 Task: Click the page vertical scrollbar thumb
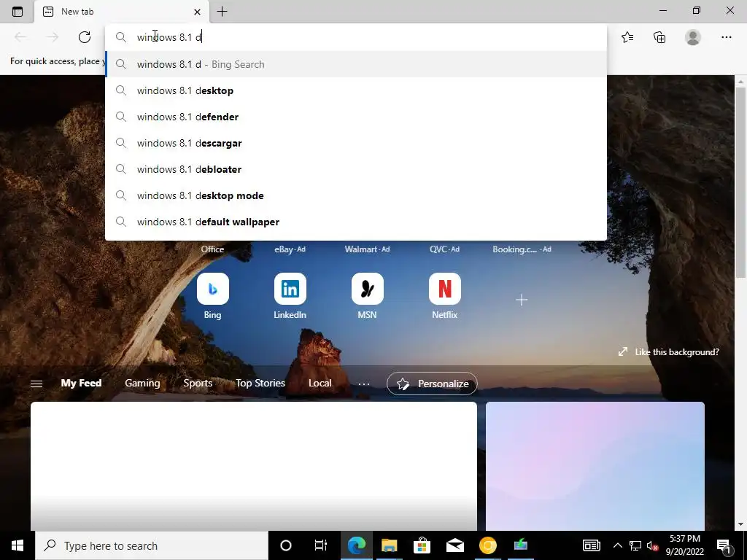tap(740, 182)
